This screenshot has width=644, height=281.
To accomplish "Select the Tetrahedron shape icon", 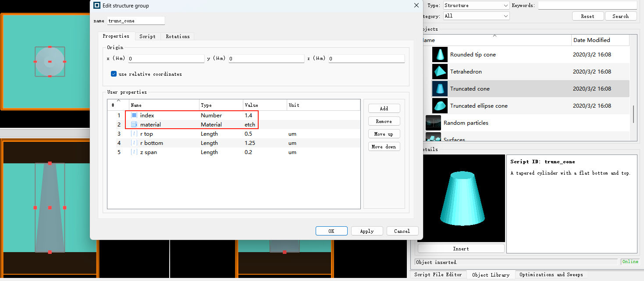I will (440, 72).
